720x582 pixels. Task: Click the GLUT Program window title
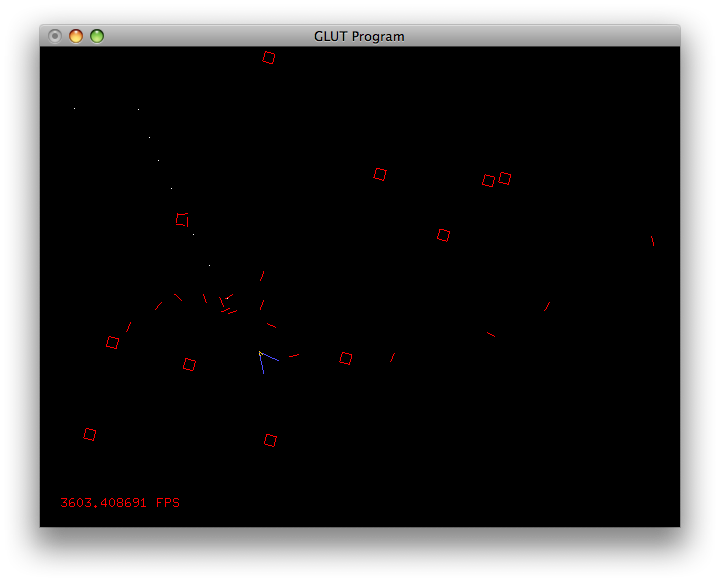point(359,36)
